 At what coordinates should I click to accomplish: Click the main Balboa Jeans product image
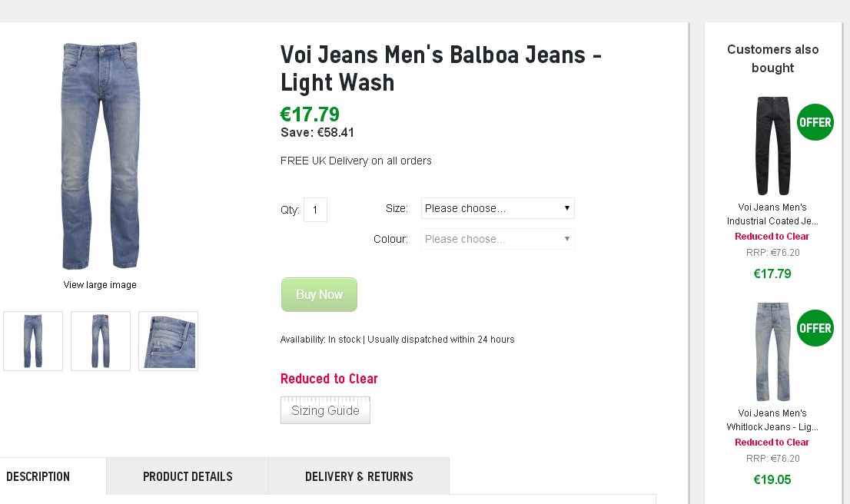click(x=100, y=156)
